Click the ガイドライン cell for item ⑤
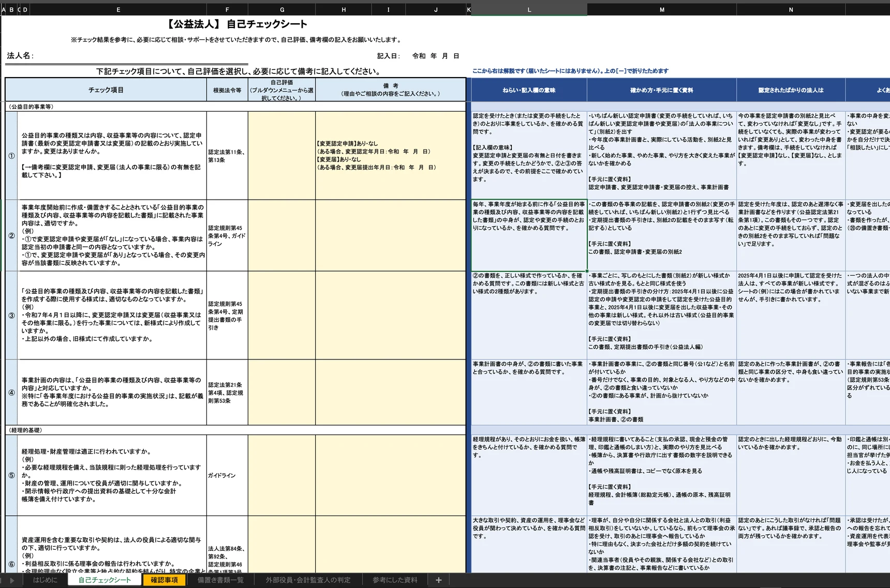The width and height of the screenshot is (890, 588). 227,475
